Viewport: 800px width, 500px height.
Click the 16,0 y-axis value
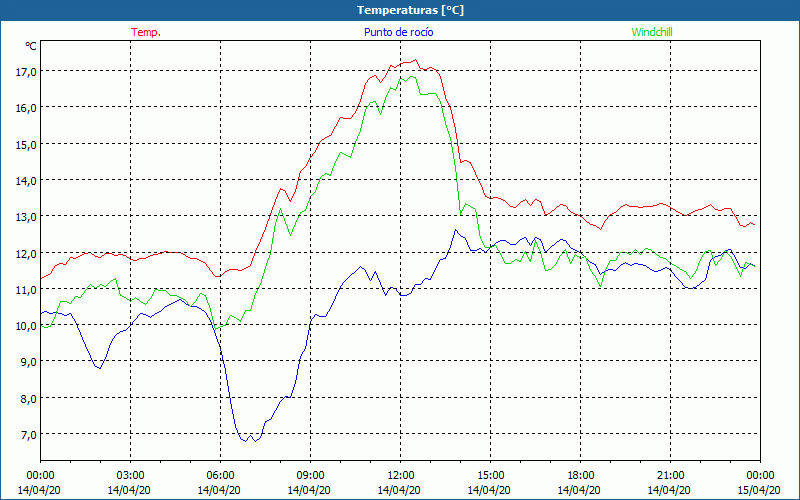(x=26, y=108)
